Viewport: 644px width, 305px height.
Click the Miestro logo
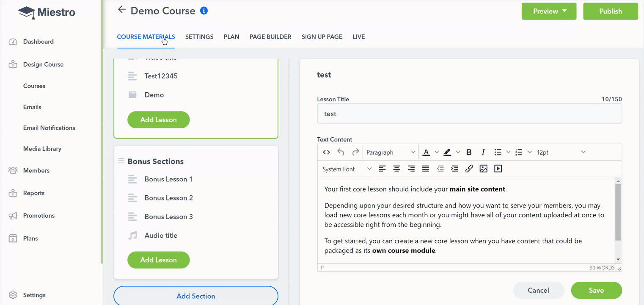tap(47, 12)
